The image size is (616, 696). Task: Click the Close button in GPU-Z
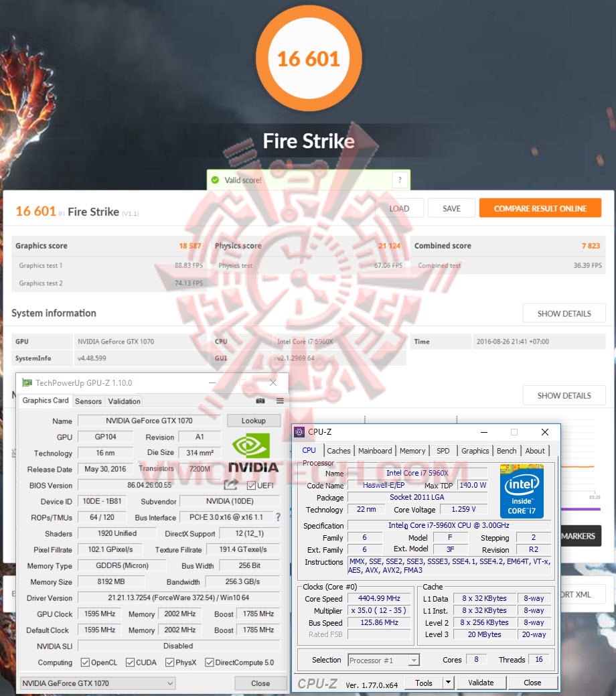tap(260, 683)
